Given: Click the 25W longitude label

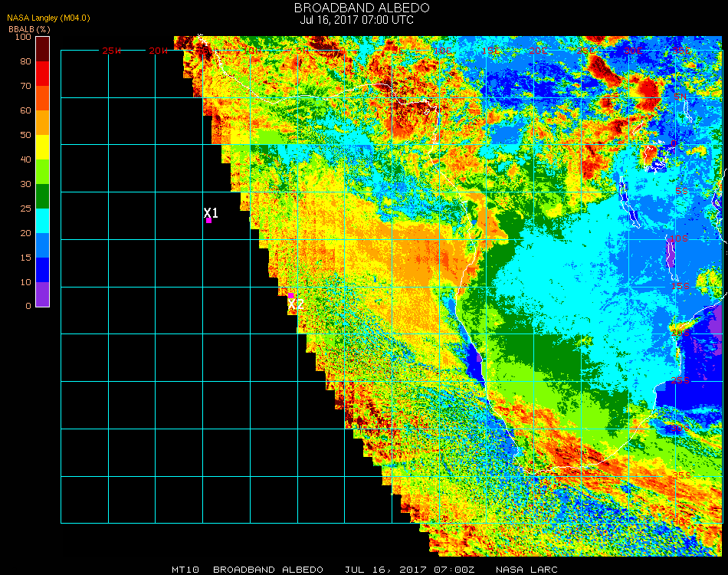Looking at the screenshot, I should pyautogui.click(x=112, y=51).
